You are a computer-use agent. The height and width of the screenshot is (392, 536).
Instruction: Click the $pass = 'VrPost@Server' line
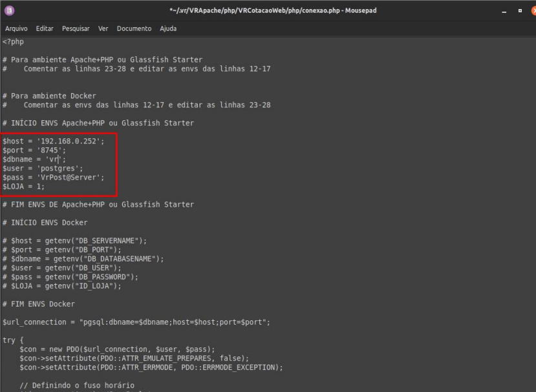click(53, 178)
